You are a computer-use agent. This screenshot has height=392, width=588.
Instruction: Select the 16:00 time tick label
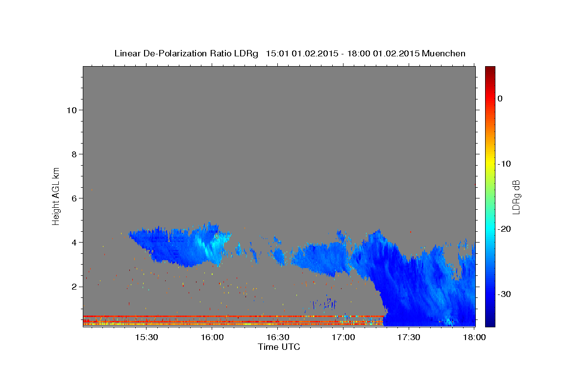click(x=212, y=337)
